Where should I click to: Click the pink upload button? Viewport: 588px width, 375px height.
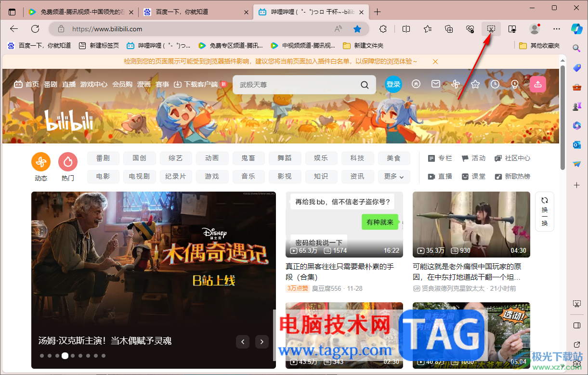coord(538,84)
